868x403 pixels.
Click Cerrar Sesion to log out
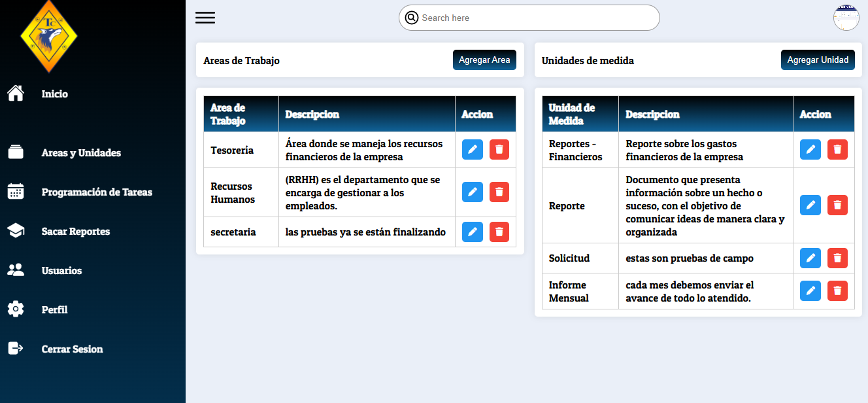(72, 349)
